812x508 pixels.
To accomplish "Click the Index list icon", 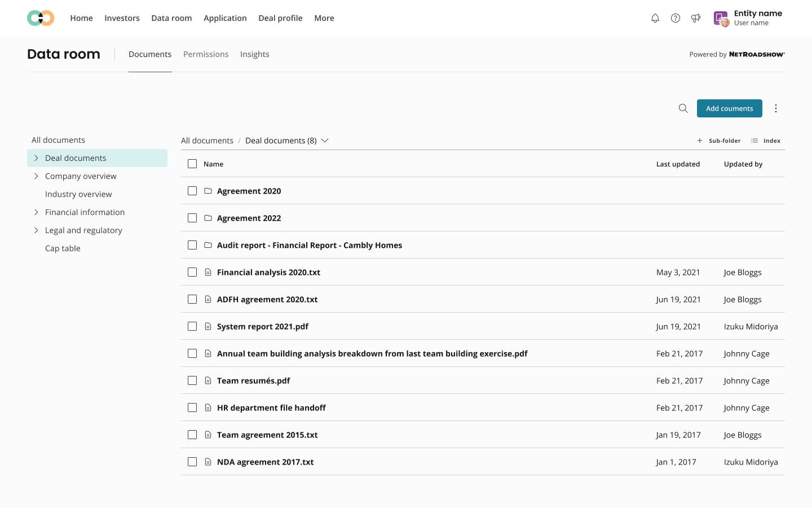I will click(754, 141).
